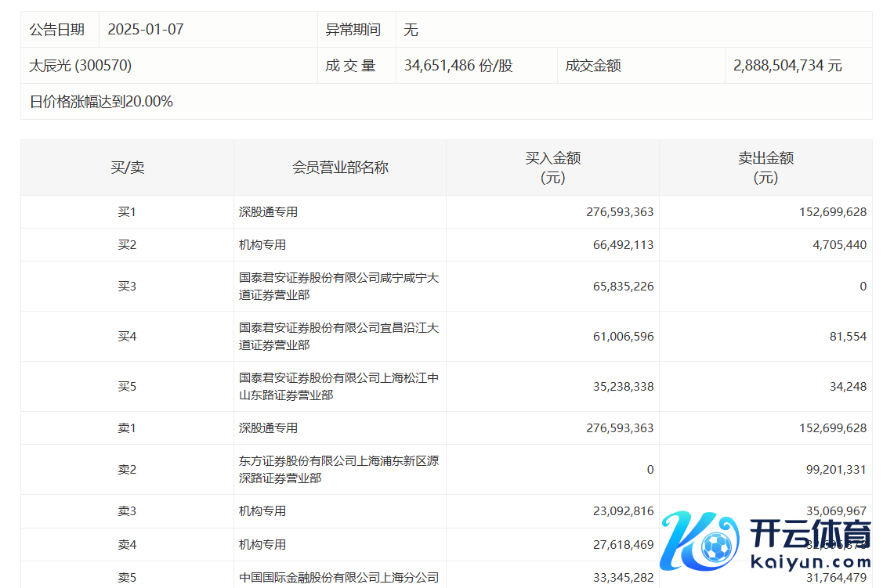
Task: Select the 国泰君安 咸宁咸宁大道 branch name
Action: pyautogui.click(x=338, y=287)
